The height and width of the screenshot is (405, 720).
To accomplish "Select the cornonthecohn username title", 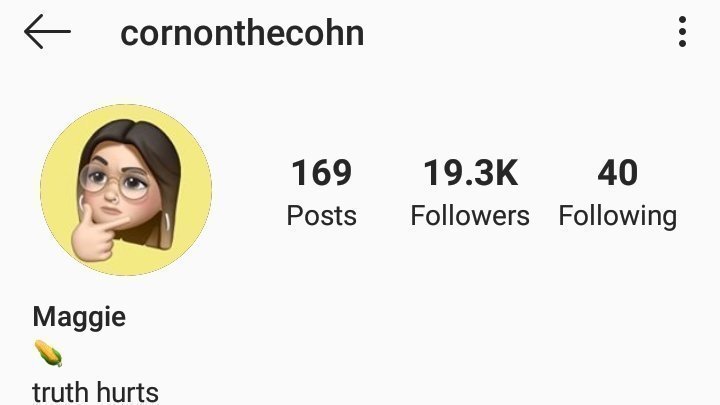I will click(x=242, y=33).
